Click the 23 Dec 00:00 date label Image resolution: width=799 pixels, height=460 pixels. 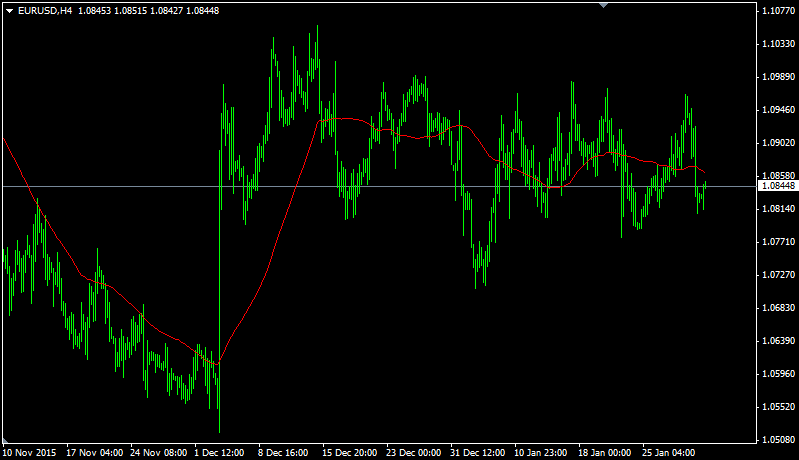(x=414, y=452)
